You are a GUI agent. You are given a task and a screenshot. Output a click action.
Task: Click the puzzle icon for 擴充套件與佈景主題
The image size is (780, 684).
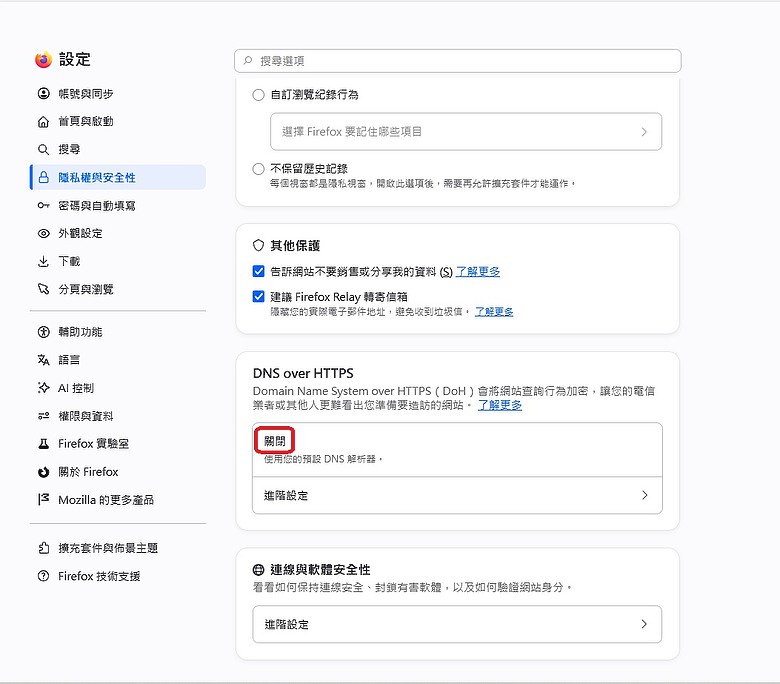click(44, 548)
